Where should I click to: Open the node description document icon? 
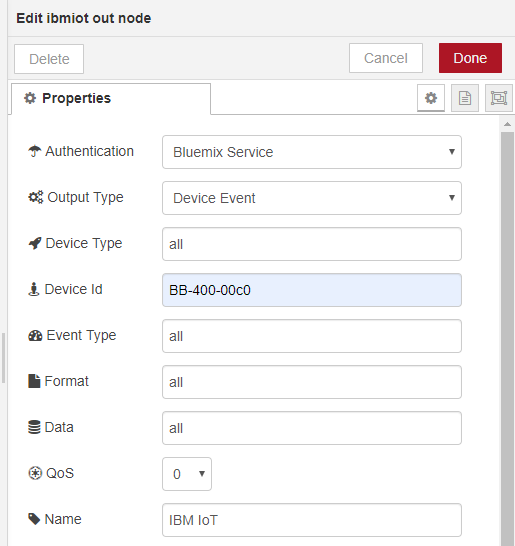[x=465, y=98]
